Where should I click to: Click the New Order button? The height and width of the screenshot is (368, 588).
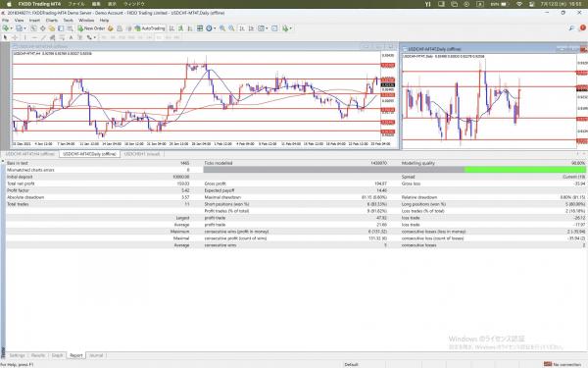coord(92,28)
